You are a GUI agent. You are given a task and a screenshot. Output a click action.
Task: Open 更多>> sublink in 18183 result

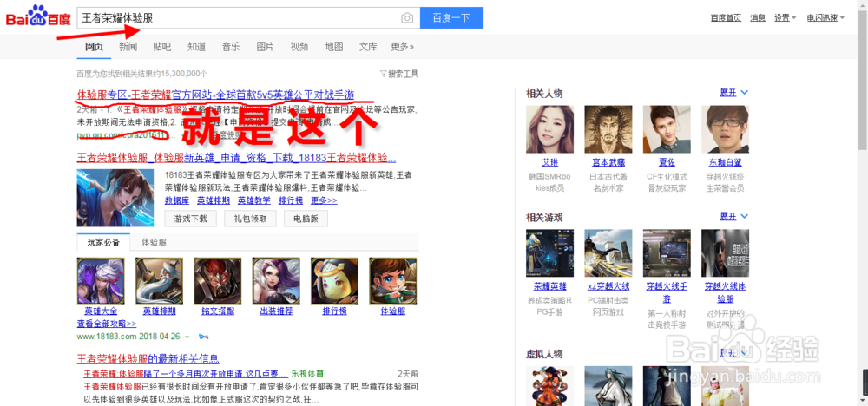pyautogui.click(x=324, y=200)
